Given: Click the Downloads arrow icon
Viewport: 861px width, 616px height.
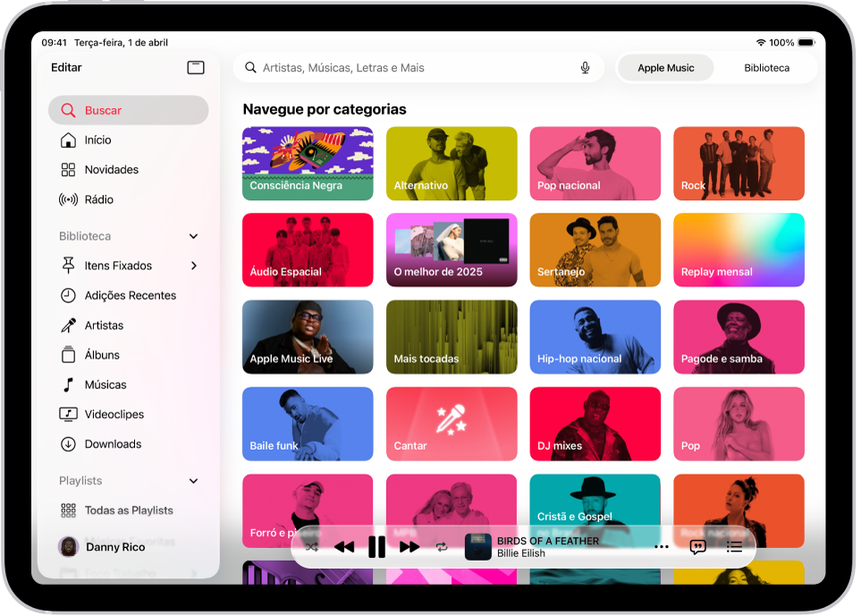Looking at the screenshot, I should (x=68, y=443).
